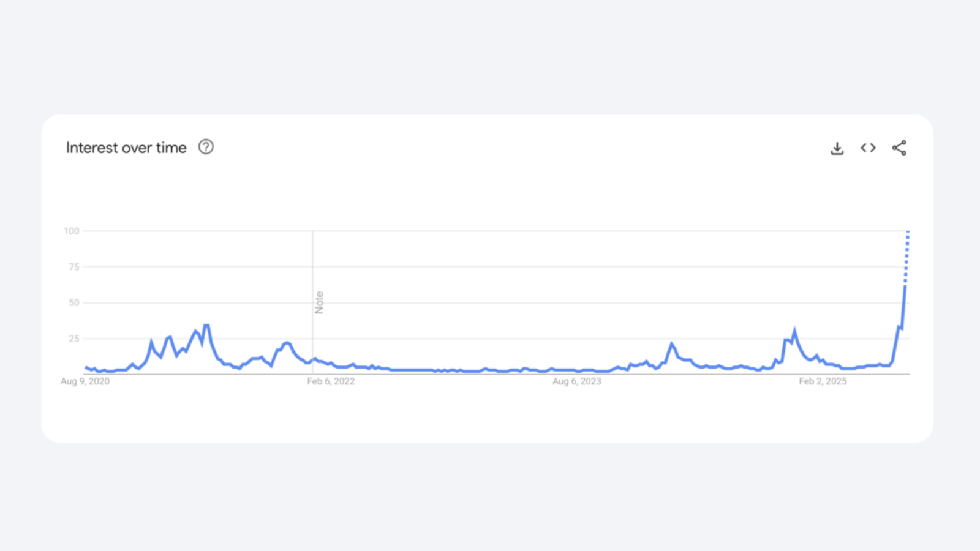The width and height of the screenshot is (980, 551).
Task: Click the Feb 2, 2025 axis label
Action: click(823, 381)
